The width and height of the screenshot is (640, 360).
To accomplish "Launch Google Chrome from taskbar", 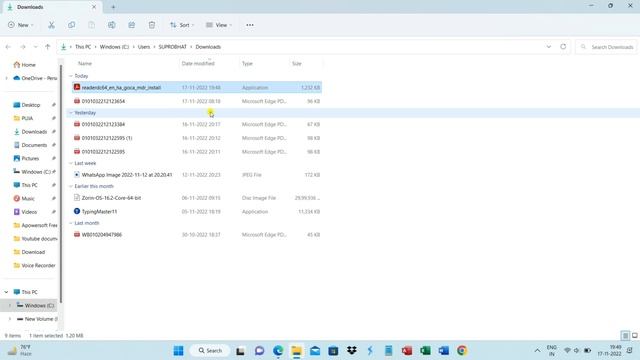I will click(x=462, y=351).
